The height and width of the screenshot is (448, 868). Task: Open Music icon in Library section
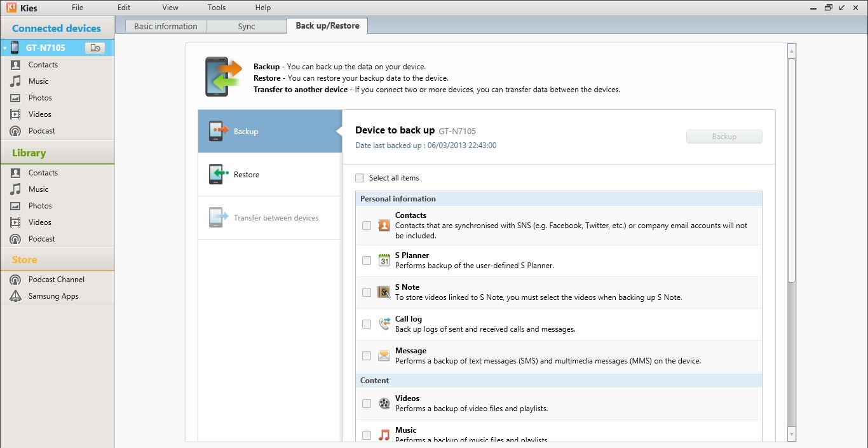coord(15,189)
